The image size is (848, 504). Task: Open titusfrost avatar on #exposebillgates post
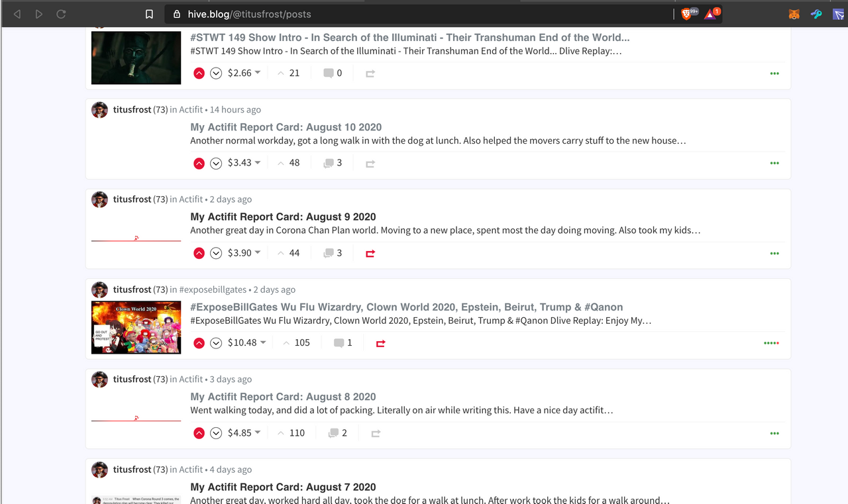pos(99,289)
